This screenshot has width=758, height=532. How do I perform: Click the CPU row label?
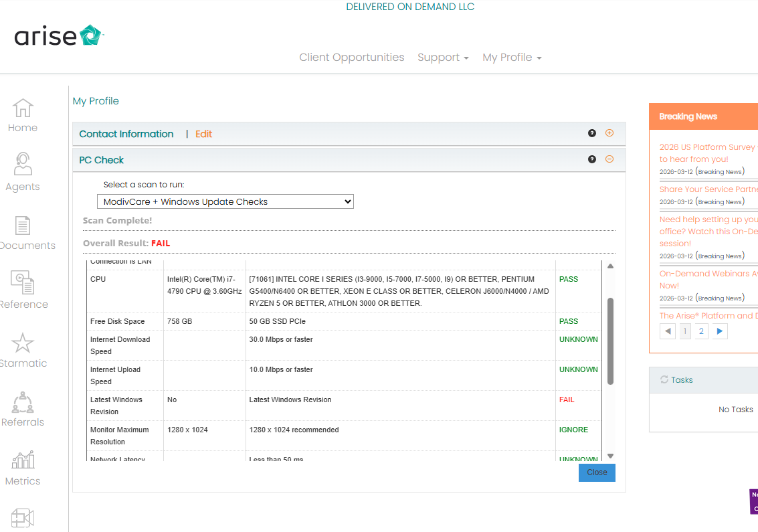tap(98, 279)
